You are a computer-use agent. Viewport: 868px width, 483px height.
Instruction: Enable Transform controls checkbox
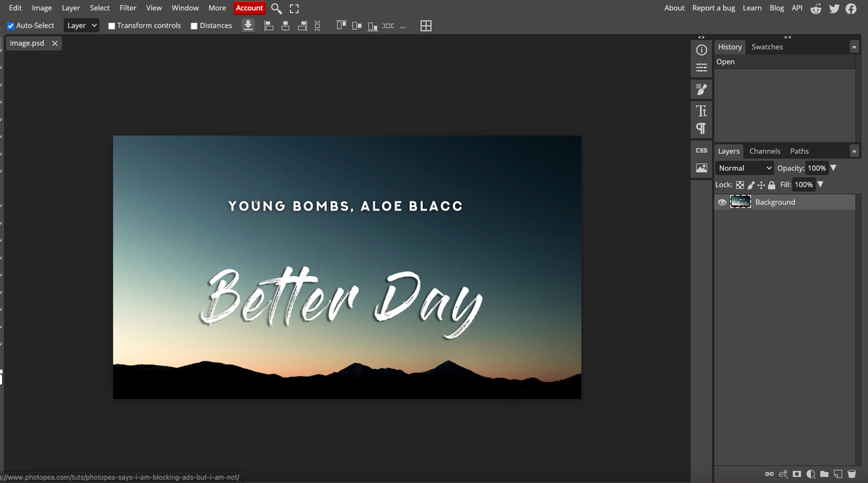tap(112, 26)
